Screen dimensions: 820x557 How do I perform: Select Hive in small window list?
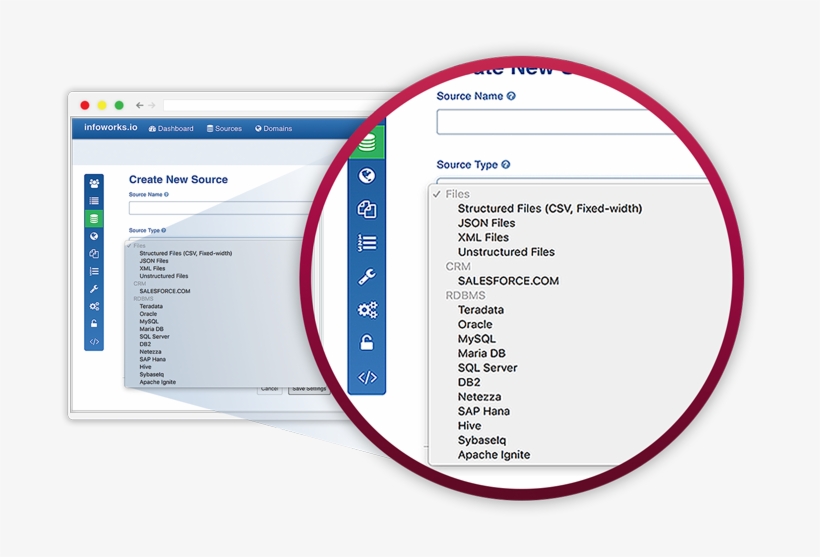click(x=145, y=367)
